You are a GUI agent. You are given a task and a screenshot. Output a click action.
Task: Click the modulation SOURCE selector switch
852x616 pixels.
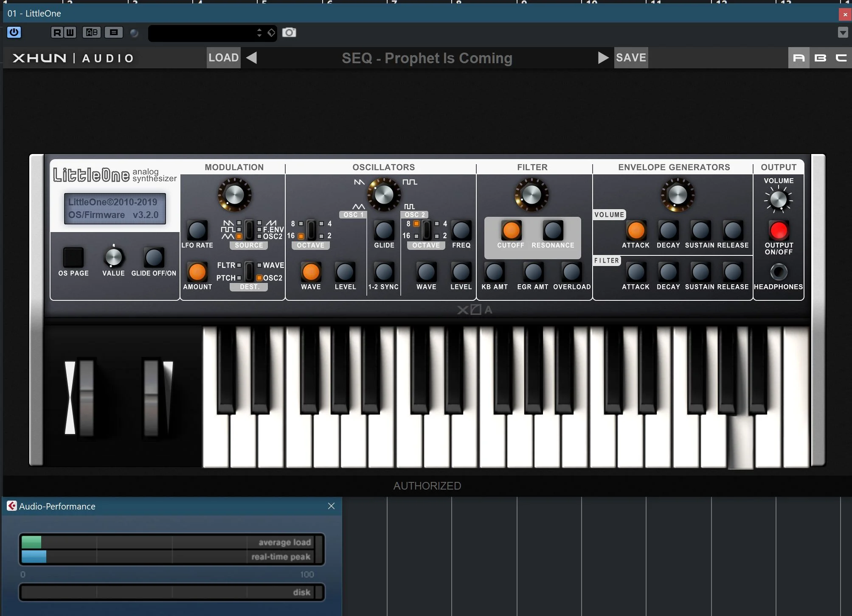click(249, 230)
